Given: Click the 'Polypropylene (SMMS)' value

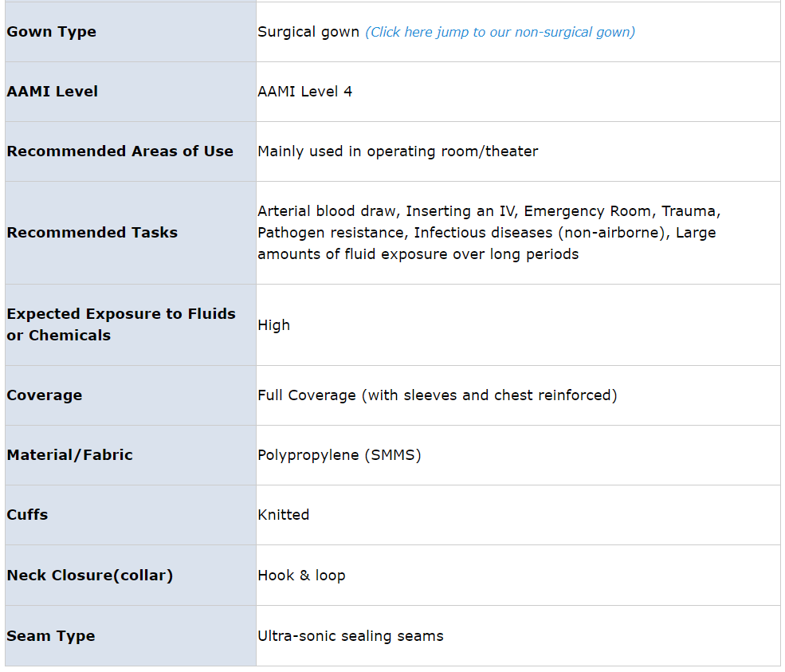Looking at the screenshot, I should [x=340, y=455].
